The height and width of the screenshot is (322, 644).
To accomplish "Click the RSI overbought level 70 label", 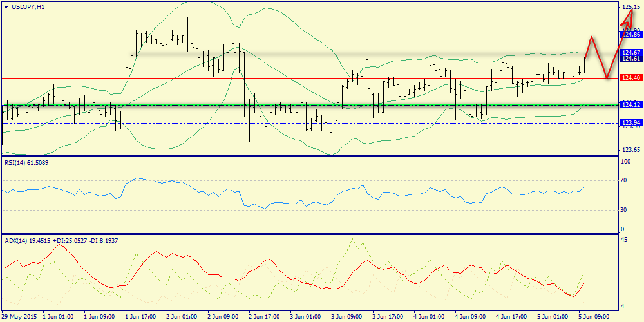I will coord(625,180).
